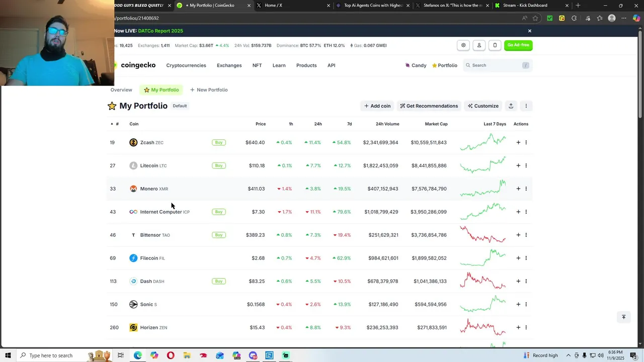Open Portfolio link in header
Screen dimensions: 644x362
445,65
